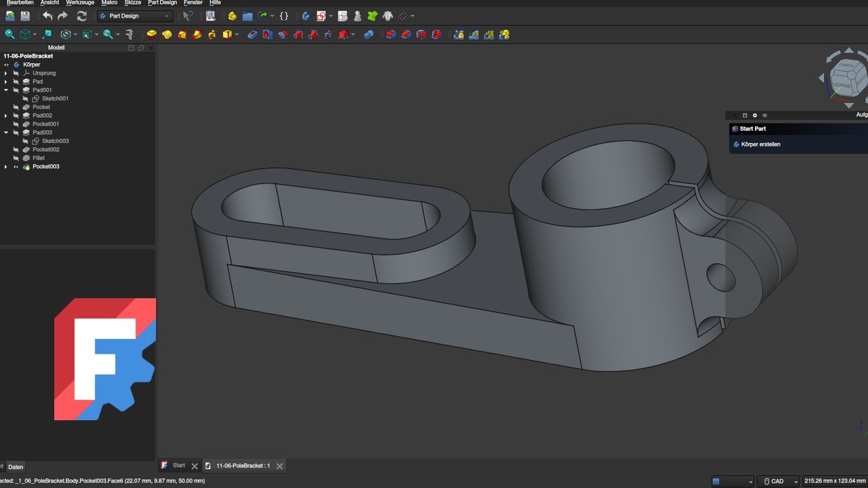Collapse the Pad003 tree node
The width and height of the screenshot is (868, 488).
pyautogui.click(x=6, y=133)
